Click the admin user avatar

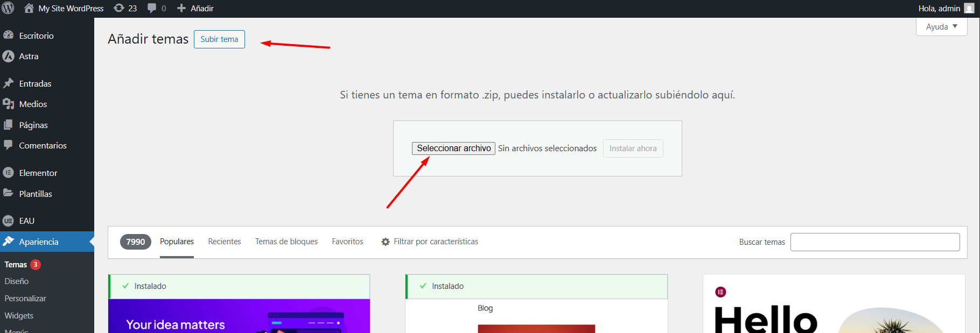tap(969, 8)
